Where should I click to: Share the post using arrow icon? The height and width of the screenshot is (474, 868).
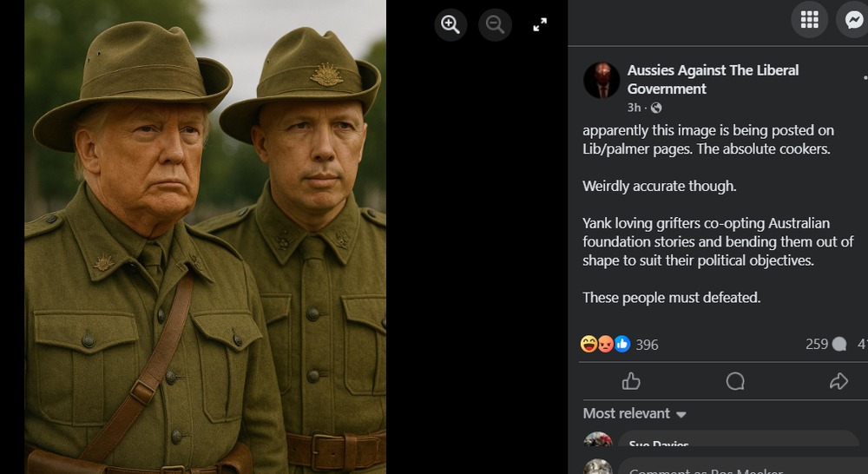tap(838, 381)
